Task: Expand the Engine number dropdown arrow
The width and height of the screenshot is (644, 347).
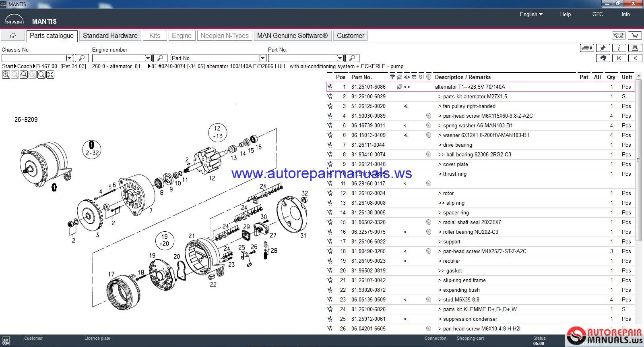Action: click(x=148, y=58)
